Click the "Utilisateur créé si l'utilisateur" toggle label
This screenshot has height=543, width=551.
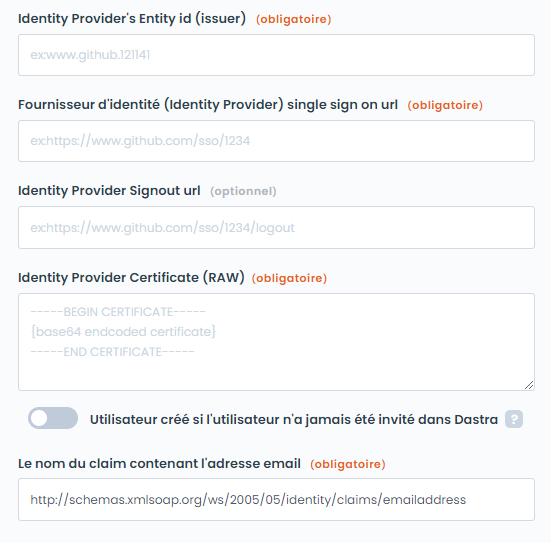(x=294, y=419)
